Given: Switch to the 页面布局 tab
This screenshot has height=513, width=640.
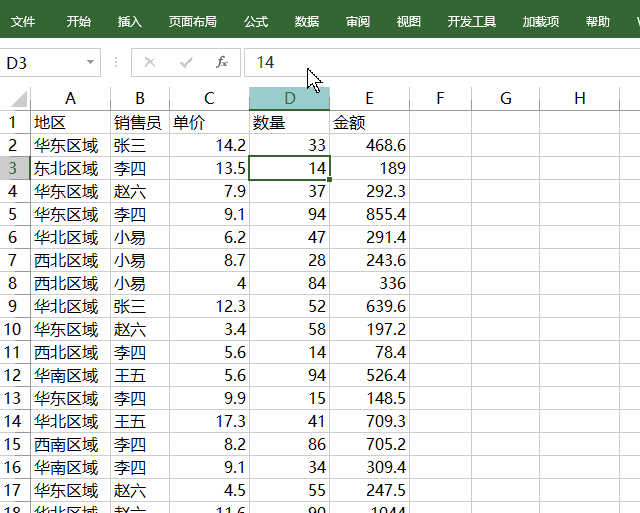Looking at the screenshot, I should click(193, 21).
